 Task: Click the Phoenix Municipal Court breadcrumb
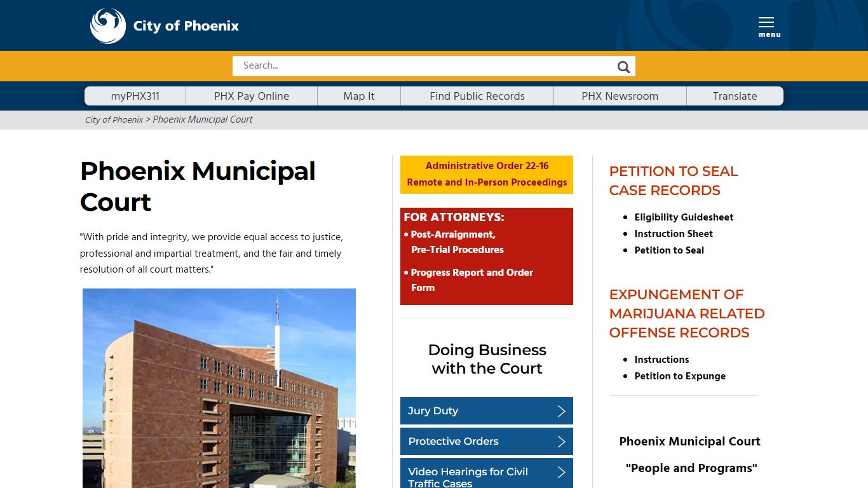click(x=203, y=119)
